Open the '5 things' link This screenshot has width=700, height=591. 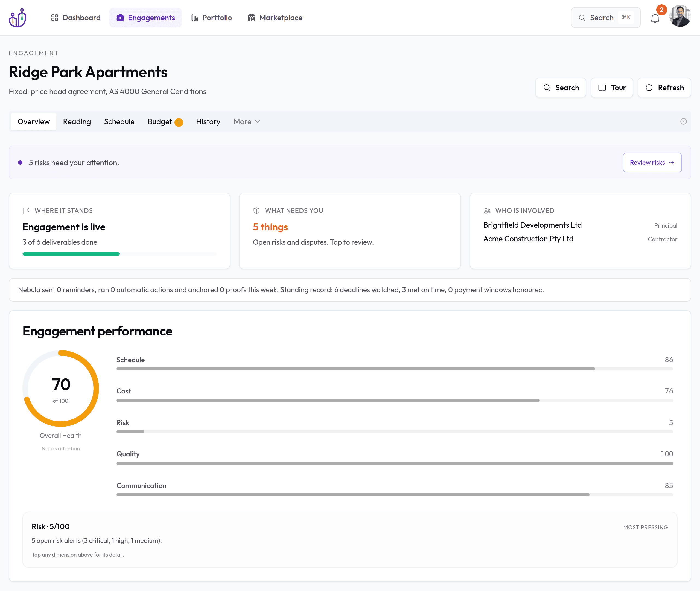point(270,227)
